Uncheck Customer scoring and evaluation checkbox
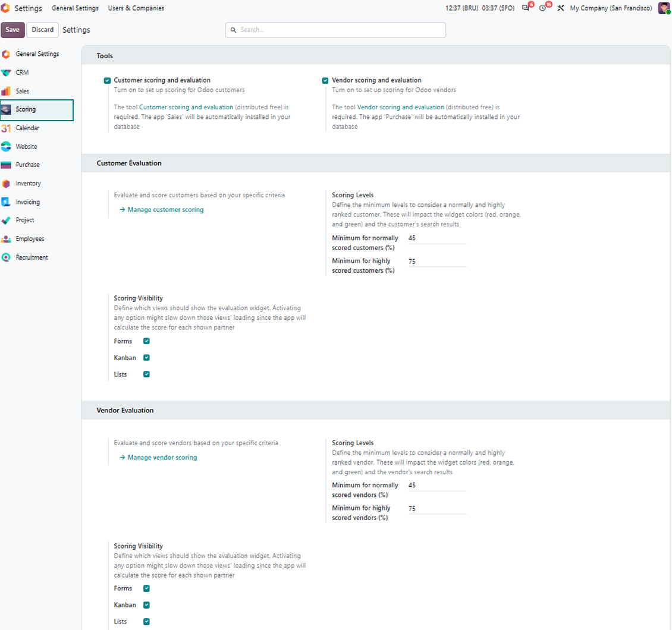 tap(107, 80)
